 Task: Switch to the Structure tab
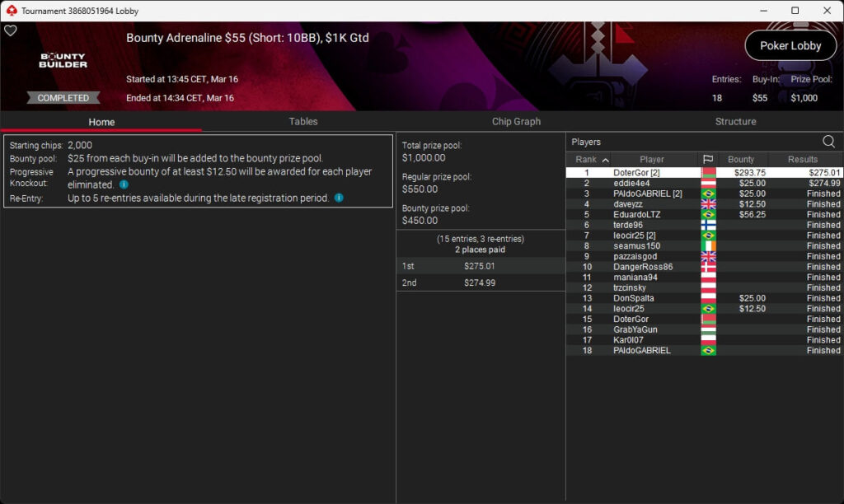tap(735, 122)
